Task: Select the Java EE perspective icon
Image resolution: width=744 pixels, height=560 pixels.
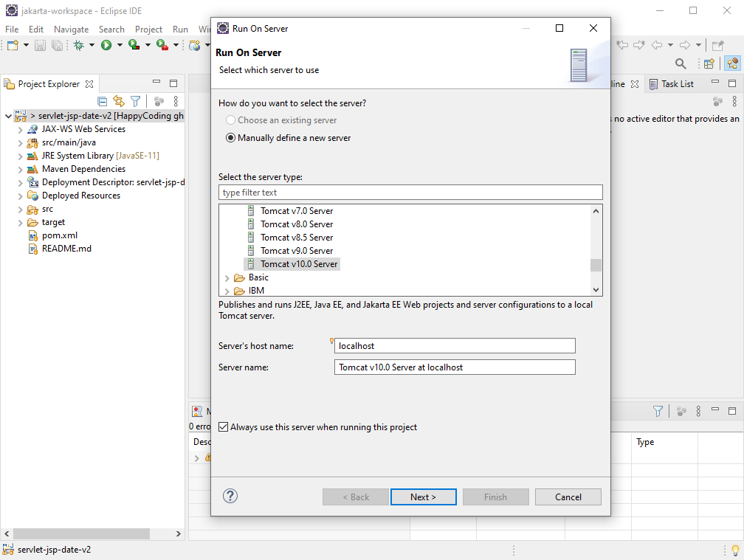Action: (x=732, y=64)
